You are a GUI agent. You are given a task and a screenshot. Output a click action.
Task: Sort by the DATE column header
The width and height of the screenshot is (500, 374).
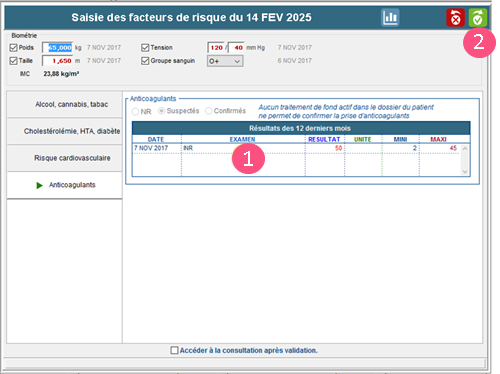click(x=156, y=139)
